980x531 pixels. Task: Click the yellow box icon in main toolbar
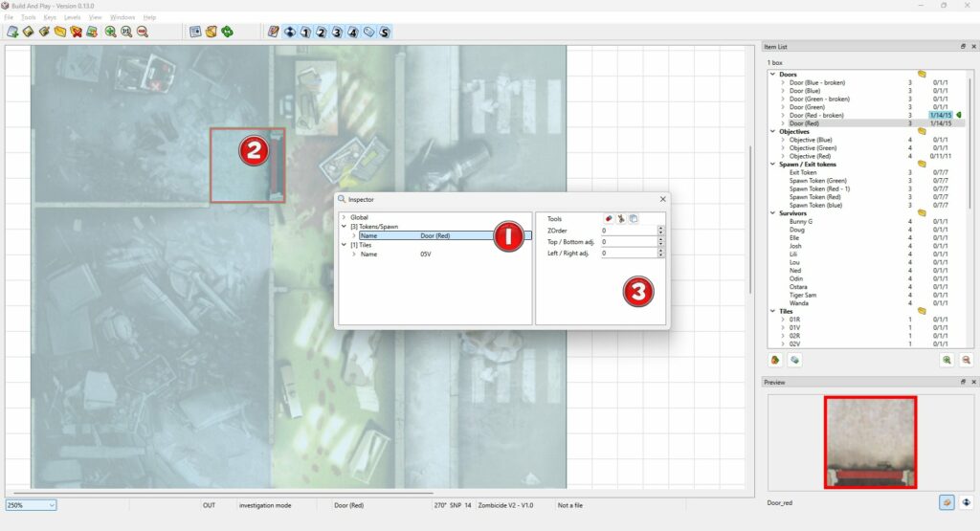tap(212, 32)
